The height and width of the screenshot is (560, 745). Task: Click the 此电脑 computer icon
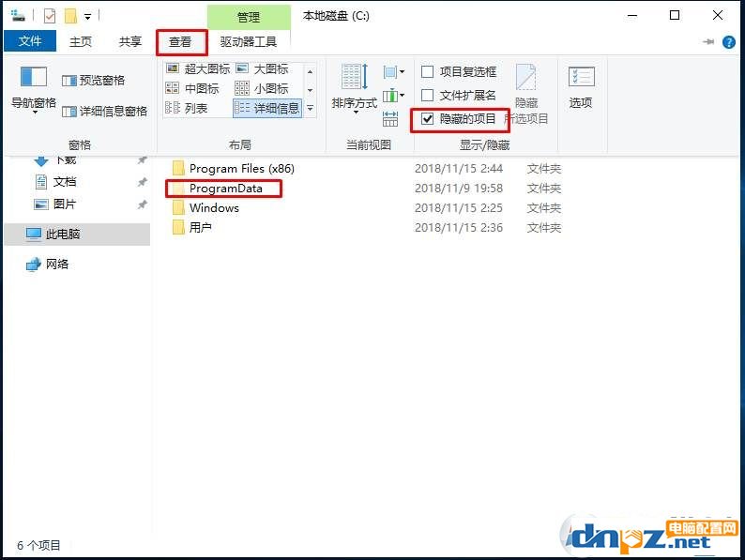pyautogui.click(x=33, y=235)
